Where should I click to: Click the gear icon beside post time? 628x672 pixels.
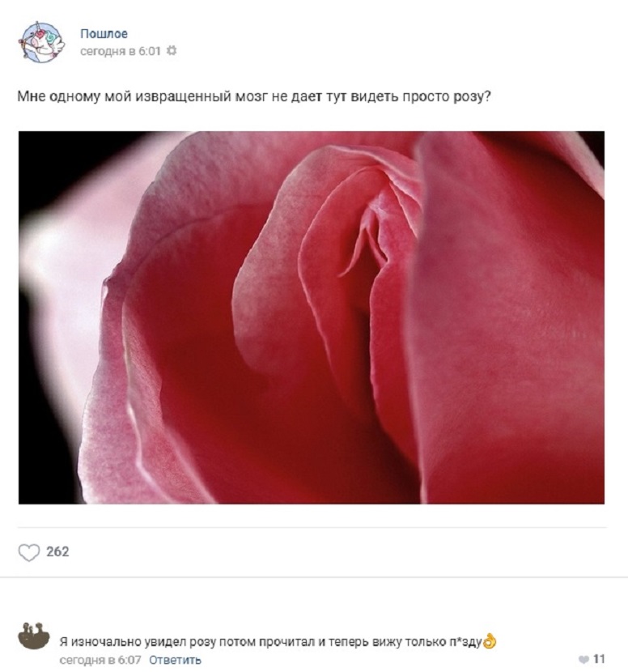[x=172, y=50]
